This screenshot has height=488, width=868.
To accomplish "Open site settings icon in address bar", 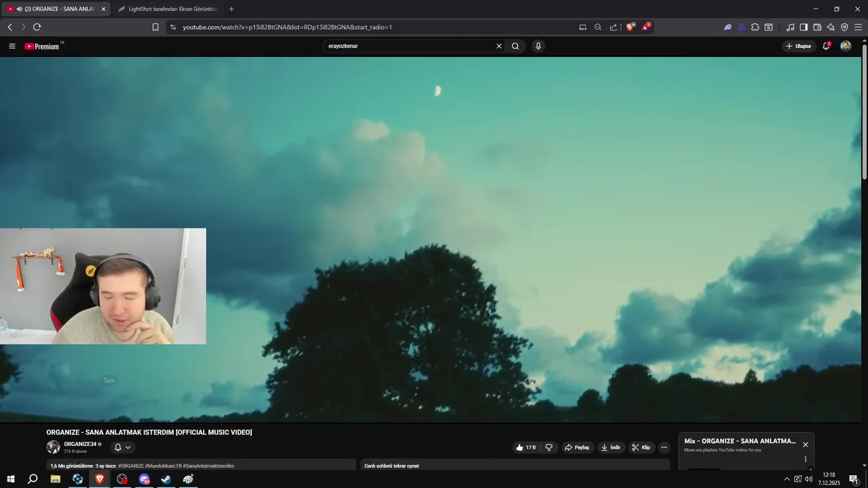I will 173,27.
